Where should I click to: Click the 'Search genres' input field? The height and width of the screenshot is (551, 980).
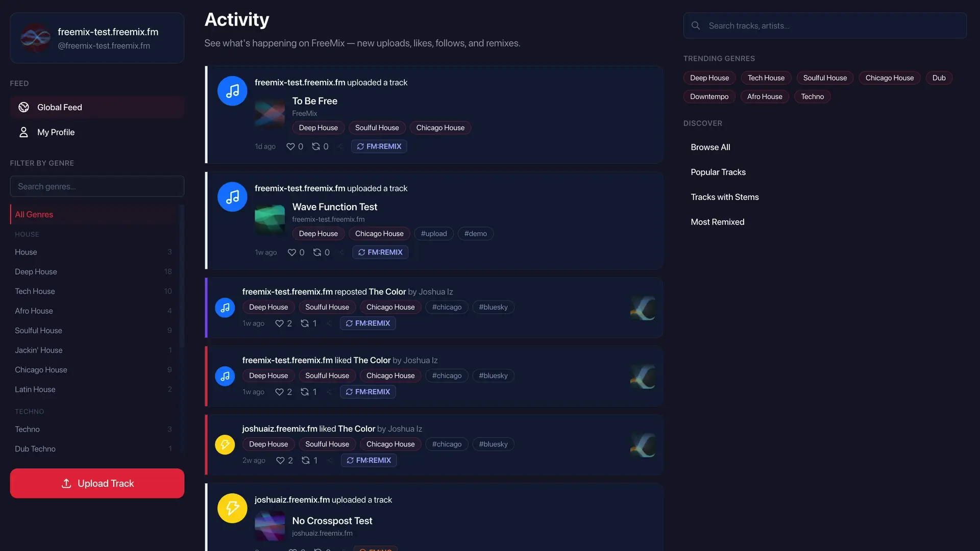[x=96, y=186]
